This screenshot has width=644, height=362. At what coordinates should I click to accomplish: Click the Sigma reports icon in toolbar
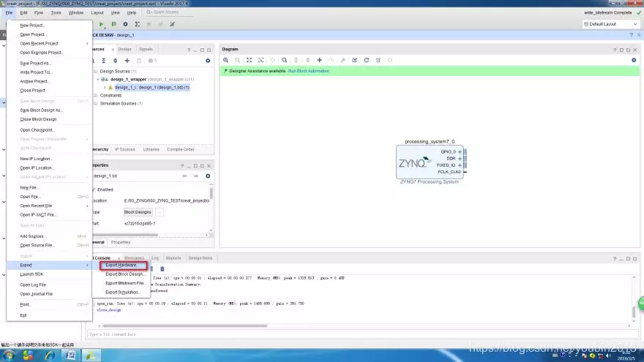tap(137, 24)
